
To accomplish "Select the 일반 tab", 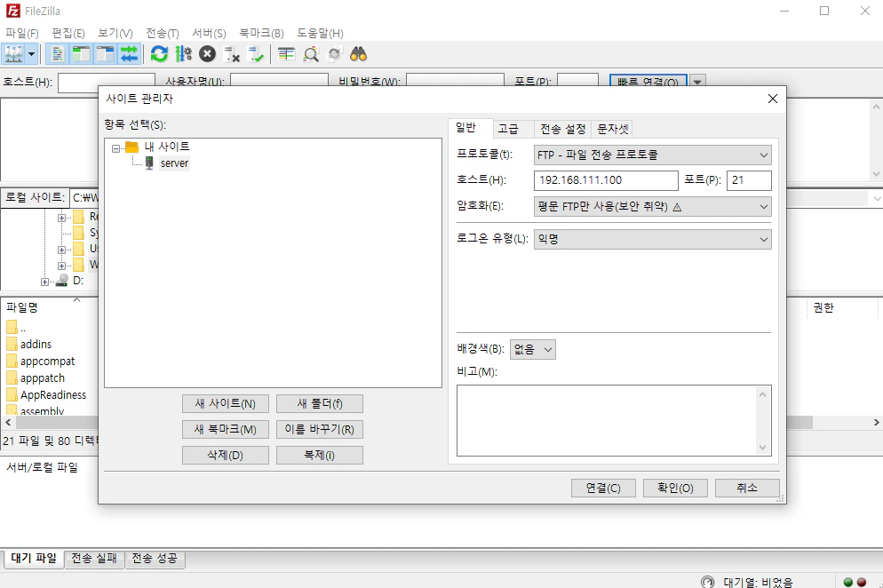I will click(471, 128).
